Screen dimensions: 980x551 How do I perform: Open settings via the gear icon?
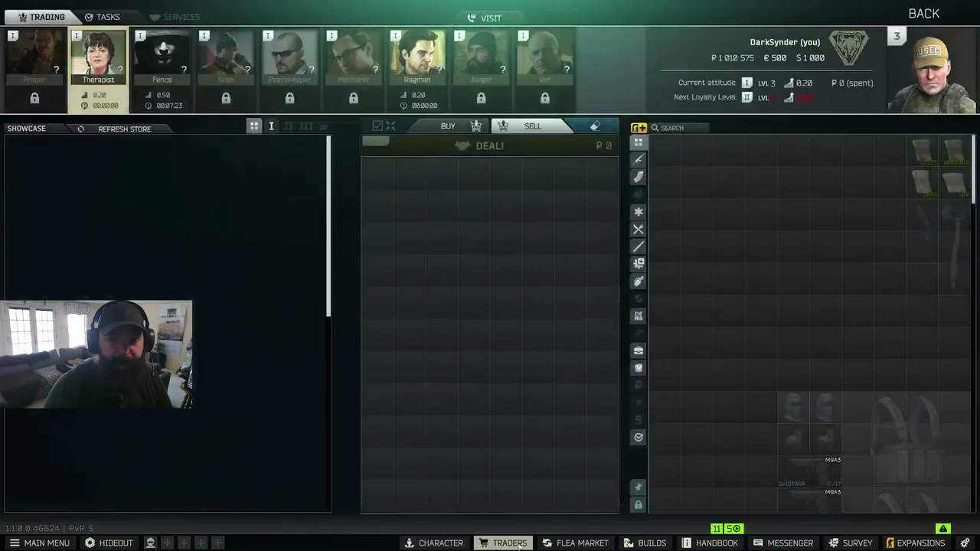pos(965,543)
